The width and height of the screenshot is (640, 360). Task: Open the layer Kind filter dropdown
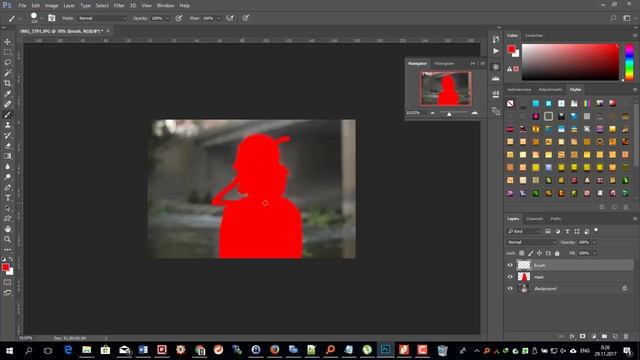(524, 231)
